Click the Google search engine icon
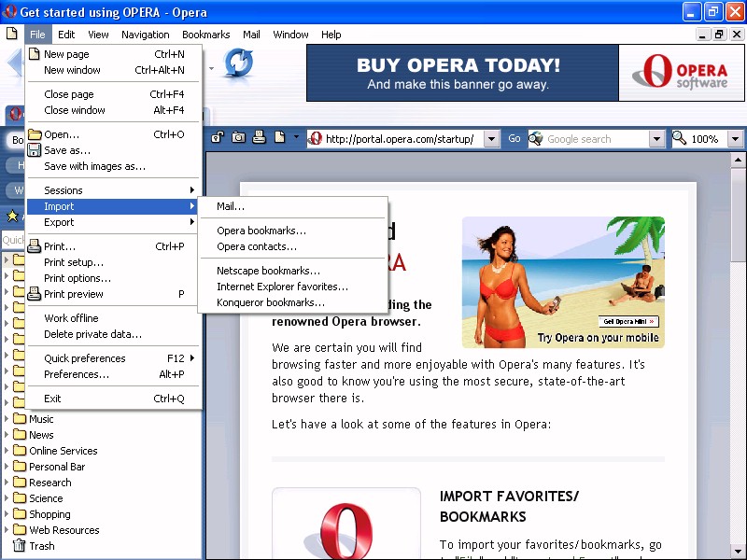The width and height of the screenshot is (747, 560). [x=536, y=138]
